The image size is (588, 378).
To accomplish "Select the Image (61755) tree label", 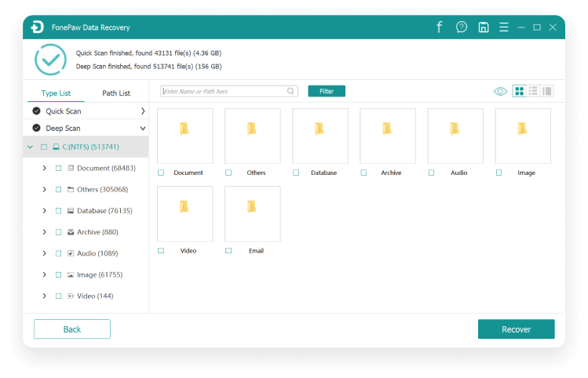I will [100, 274].
